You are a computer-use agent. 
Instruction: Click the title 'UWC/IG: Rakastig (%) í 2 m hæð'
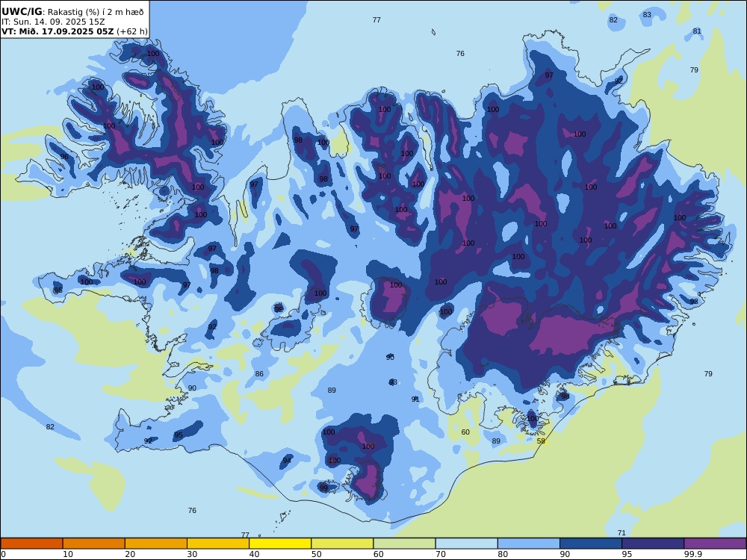tap(72, 12)
